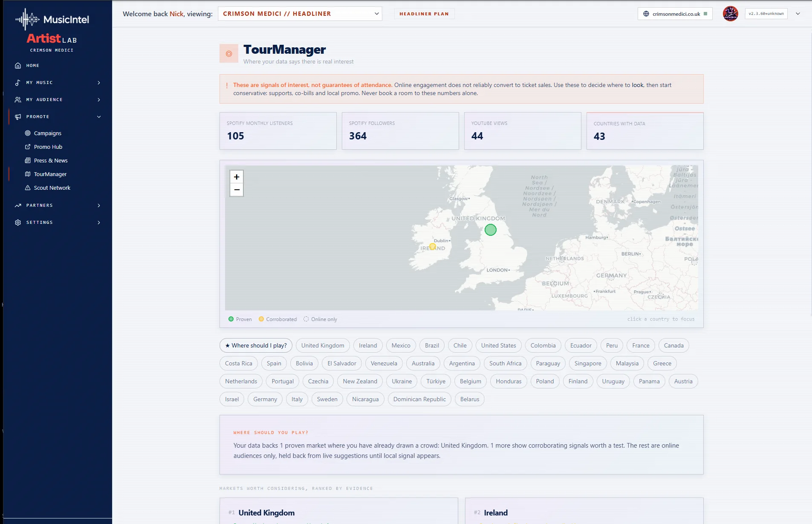Click the TourManager map icon in sidebar
The height and width of the screenshot is (524, 812).
pos(28,174)
